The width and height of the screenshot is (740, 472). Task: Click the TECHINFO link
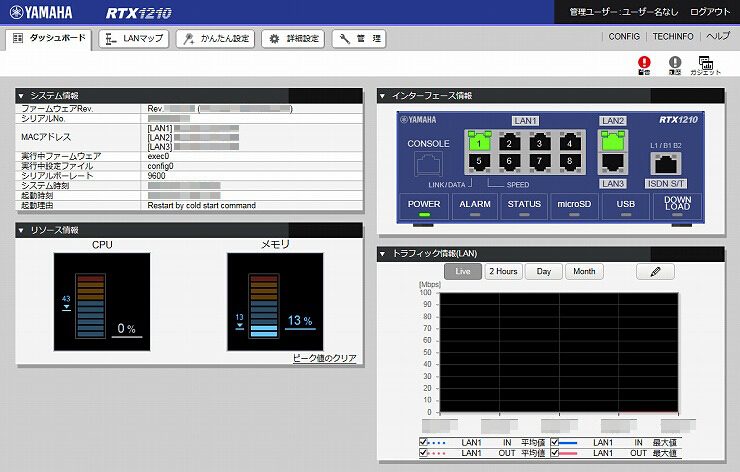[673, 36]
